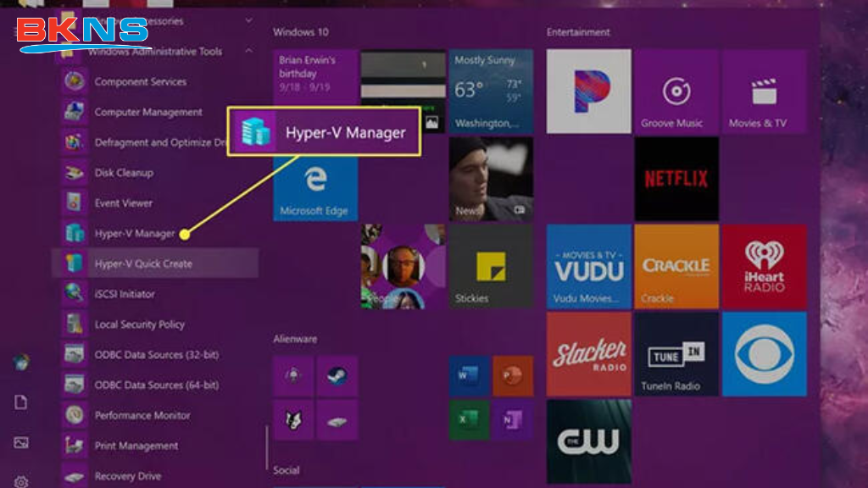This screenshot has height=488, width=868.
Task: Open the Word tile
Action: point(469,376)
